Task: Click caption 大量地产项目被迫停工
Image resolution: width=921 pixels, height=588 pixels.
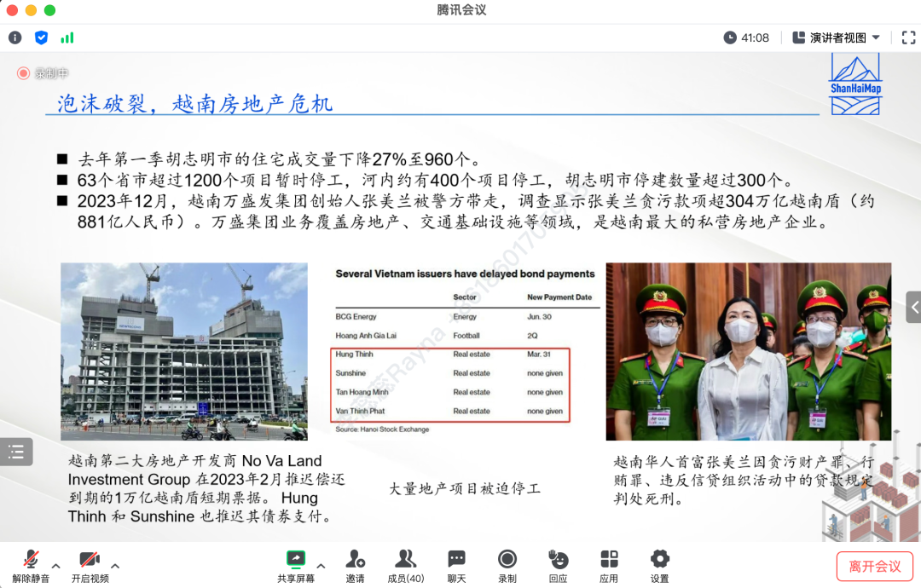Action: pos(465,489)
